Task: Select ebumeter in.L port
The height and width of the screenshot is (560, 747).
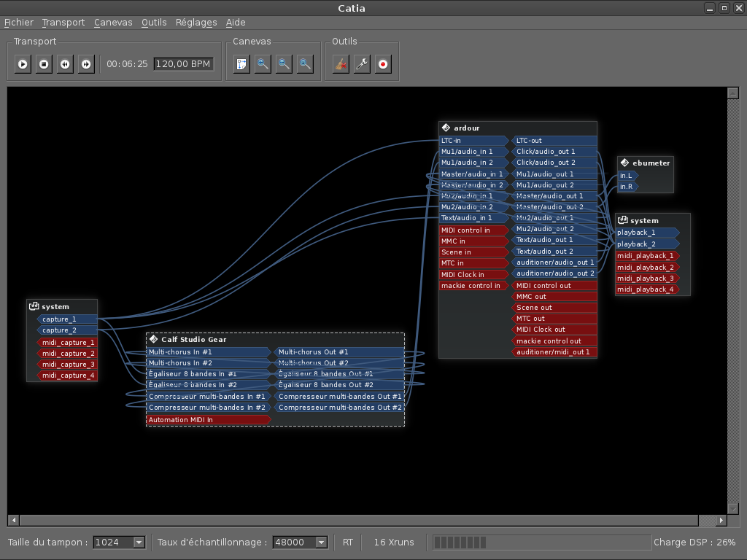Action: (628, 176)
